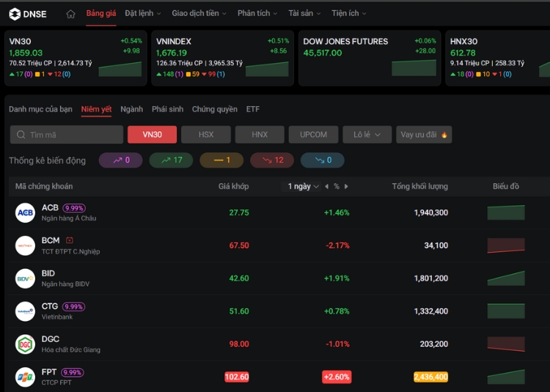
Task: Click FPT highlighted volume 2,436,400
Action: click(x=430, y=377)
